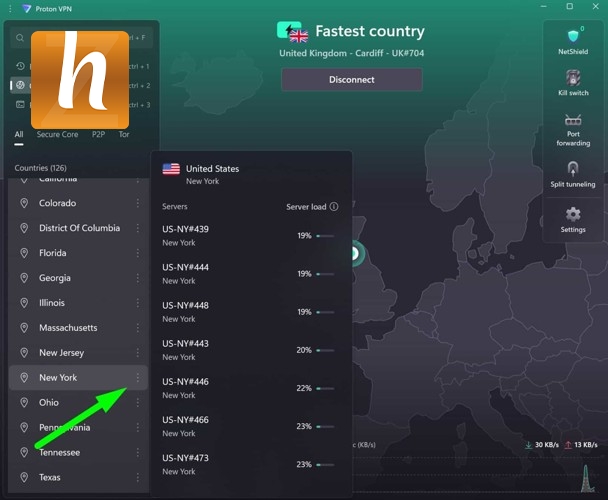Screen dimensions: 608x500
Task: Click the Server load info icon
Action: pos(334,207)
